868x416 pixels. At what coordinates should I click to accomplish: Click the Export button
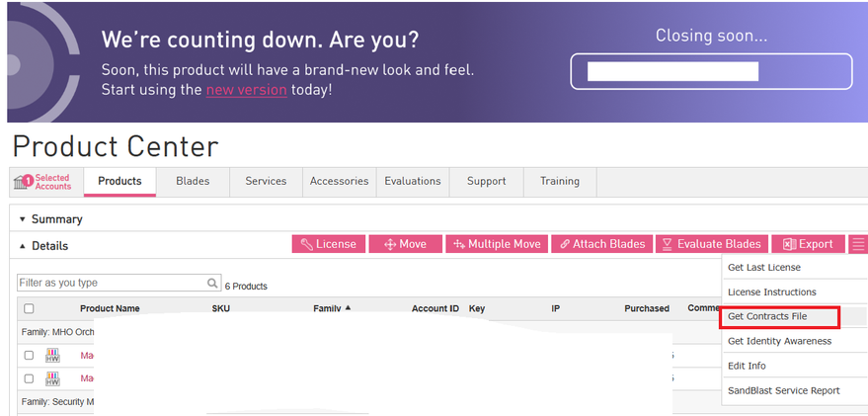[x=808, y=244]
